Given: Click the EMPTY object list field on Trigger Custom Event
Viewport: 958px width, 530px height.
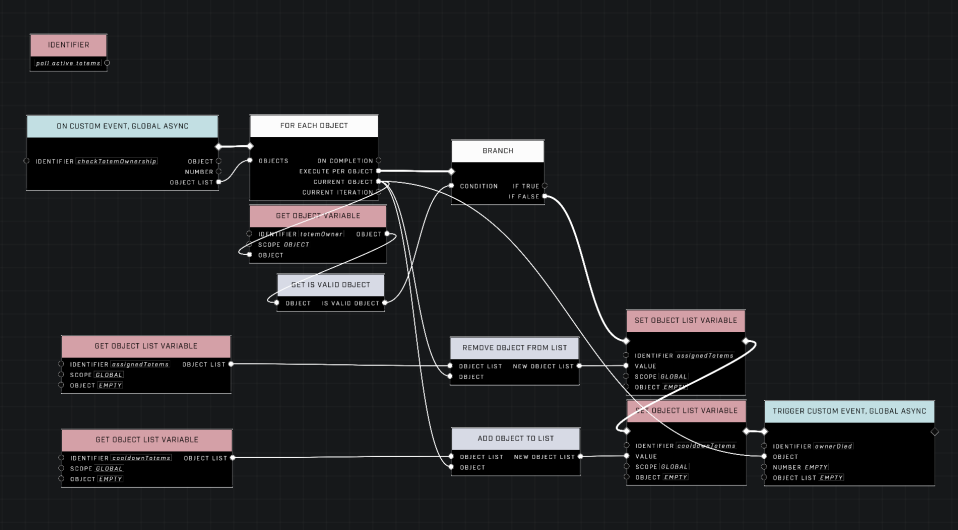Looking at the screenshot, I should pyautogui.click(x=832, y=477).
